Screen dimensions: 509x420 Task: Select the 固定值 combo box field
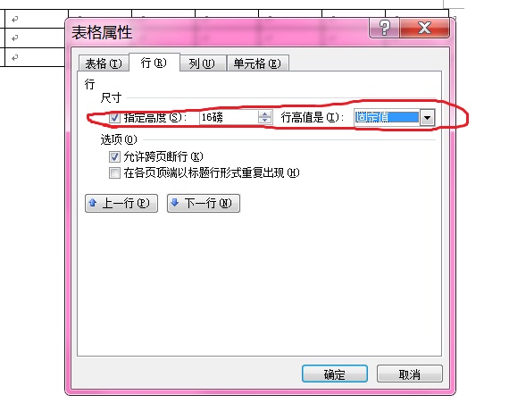pyautogui.click(x=387, y=118)
